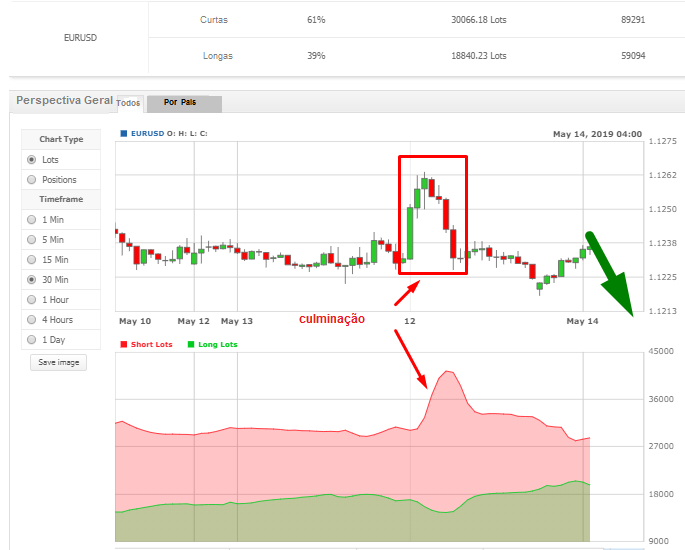The height and width of the screenshot is (550, 685).
Task: Switch to the Por País tab
Action: tap(181, 103)
